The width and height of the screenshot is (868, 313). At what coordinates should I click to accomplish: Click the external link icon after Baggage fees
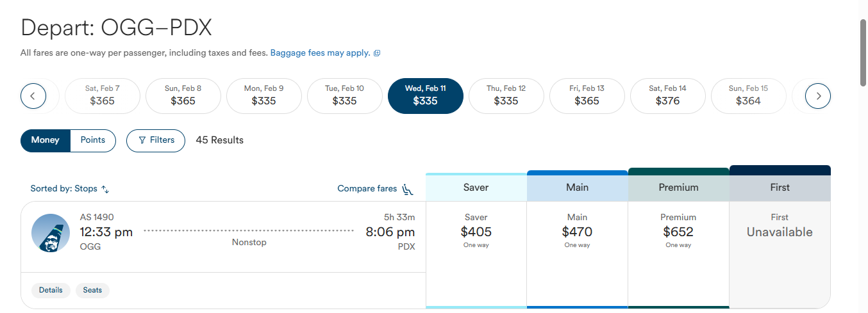click(377, 53)
